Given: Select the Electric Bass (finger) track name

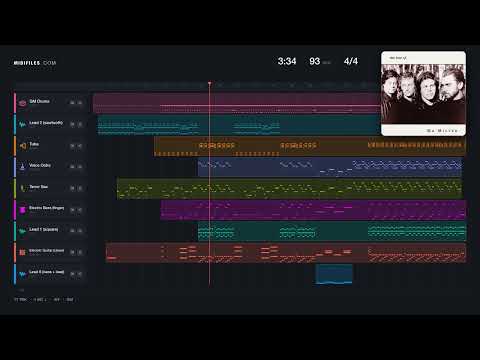Looking at the screenshot, I should point(47,208).
